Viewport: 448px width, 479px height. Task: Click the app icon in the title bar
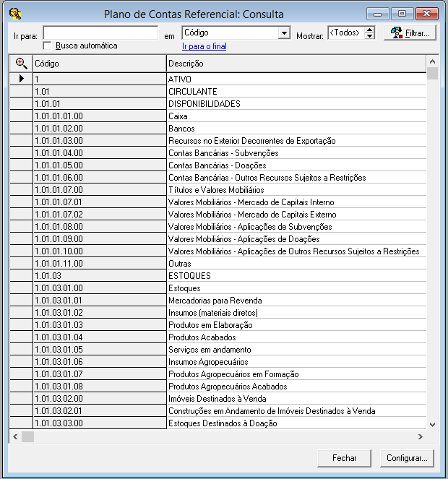pos(15,14)
